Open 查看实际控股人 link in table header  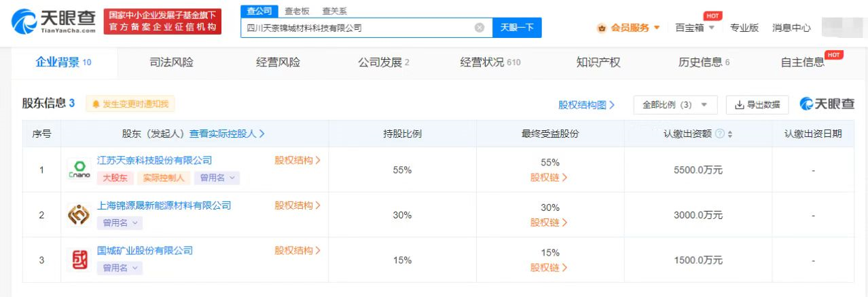227,134
